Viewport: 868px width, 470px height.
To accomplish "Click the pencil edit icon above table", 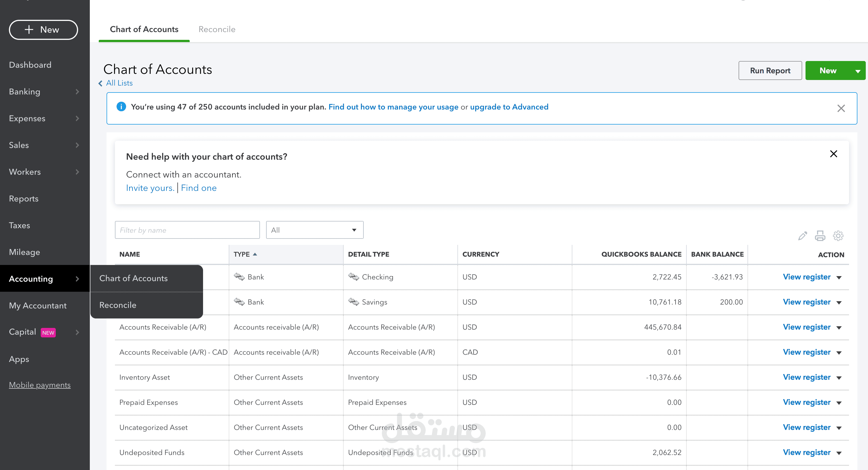I will (x=803, y=236).
